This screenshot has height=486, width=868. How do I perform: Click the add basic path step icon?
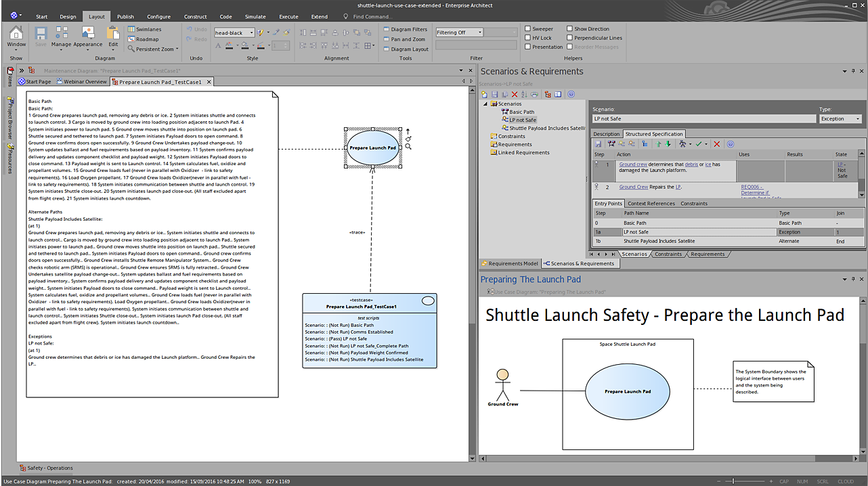click(611, 144)
